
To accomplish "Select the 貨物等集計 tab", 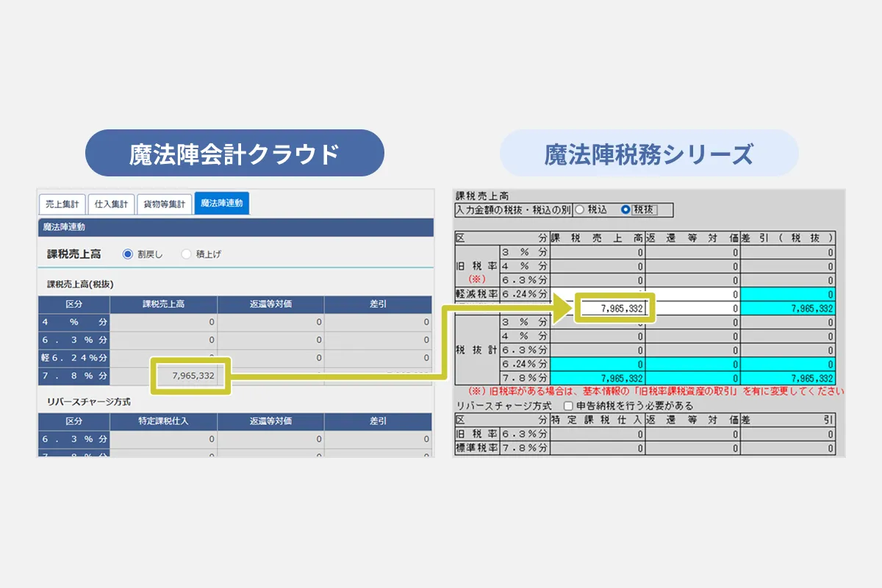I will pos(165,204).
